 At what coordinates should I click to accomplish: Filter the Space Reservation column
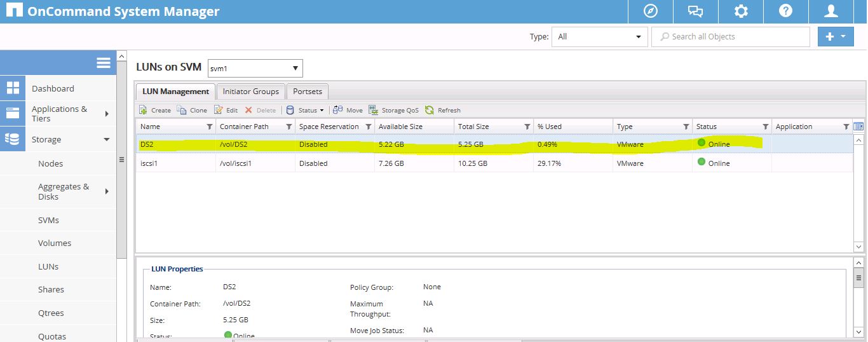click(368, 127)
